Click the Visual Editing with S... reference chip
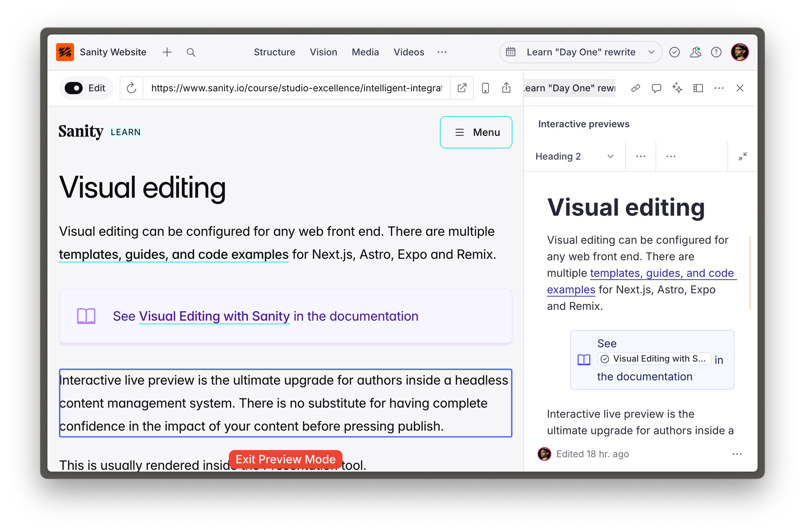This screenshot has width=805, height=532. pyautogui.click(x=654, y=359)
